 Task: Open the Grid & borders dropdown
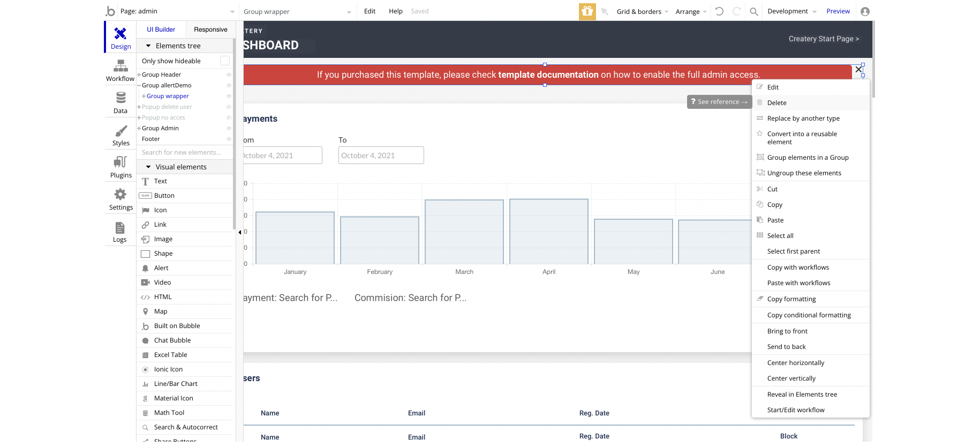tap(642, 11)
